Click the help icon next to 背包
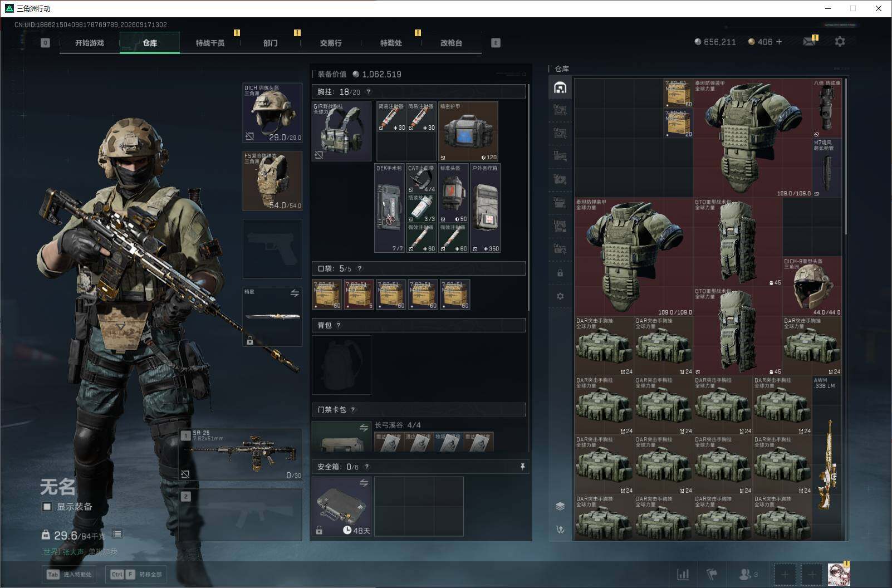Image resolution: width=892 pixels, height=588 pixels. point(339,325)
